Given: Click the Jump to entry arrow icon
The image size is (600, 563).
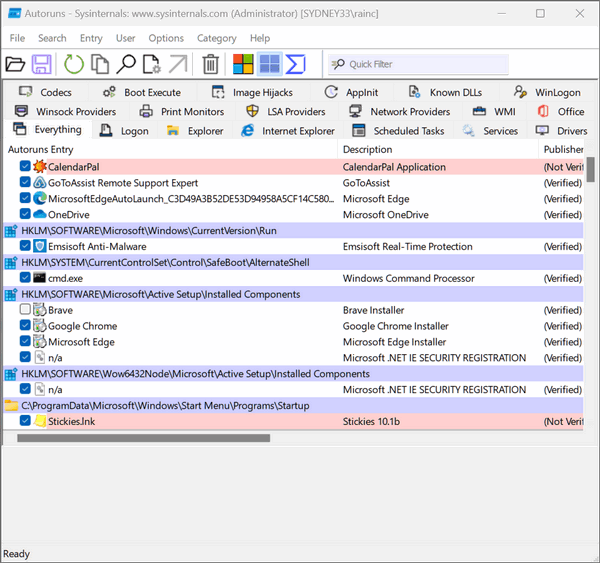Looking at the screenshot, I should pyautogui.click(x=178, y=64).
